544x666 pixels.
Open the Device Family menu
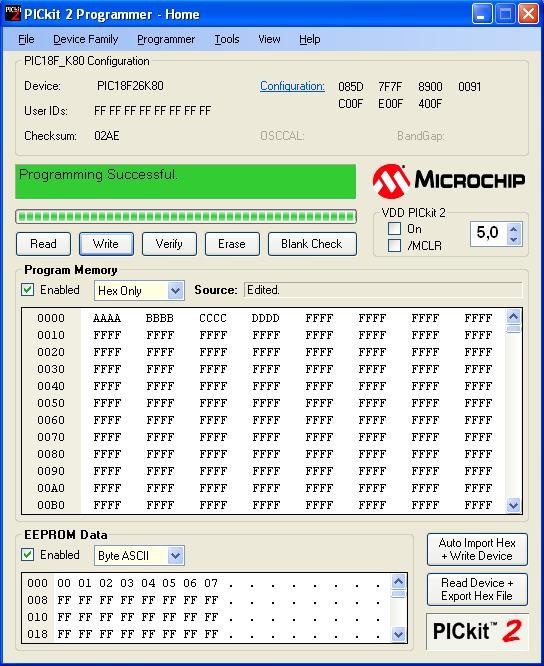click(85, 40)
